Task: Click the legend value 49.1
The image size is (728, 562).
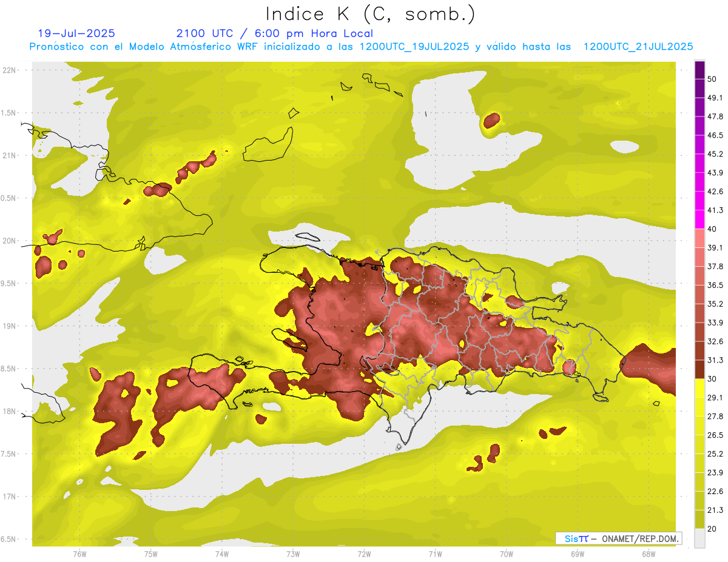Action: click(x=715, y=98)
